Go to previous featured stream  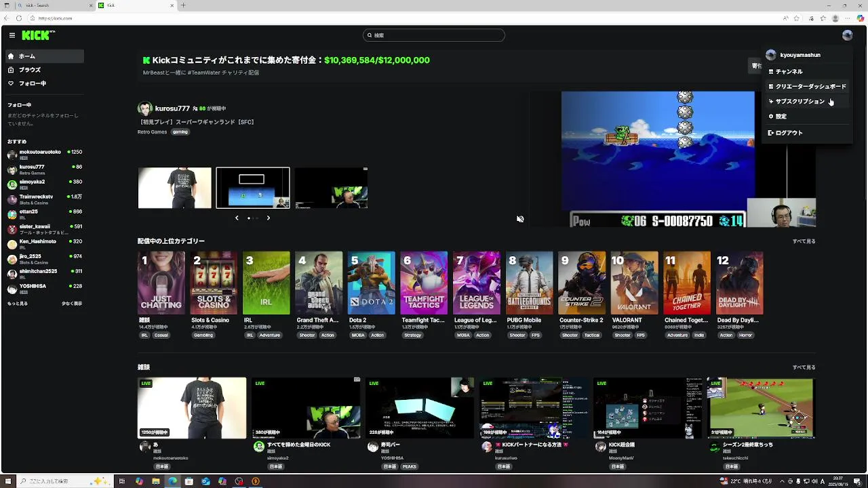[x=237, y=218]
